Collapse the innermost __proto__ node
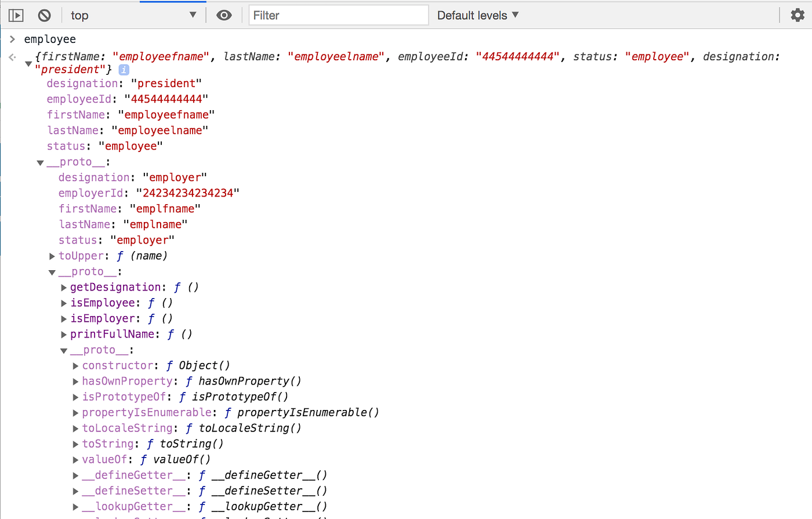The height and width of the screenshot is (519, 812). (63, 350)
